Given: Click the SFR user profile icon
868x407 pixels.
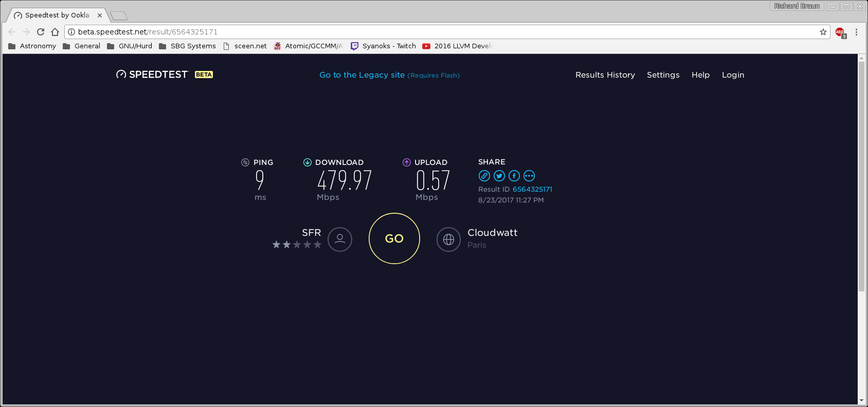Looking at the screenshot, I should pos(340,239).
